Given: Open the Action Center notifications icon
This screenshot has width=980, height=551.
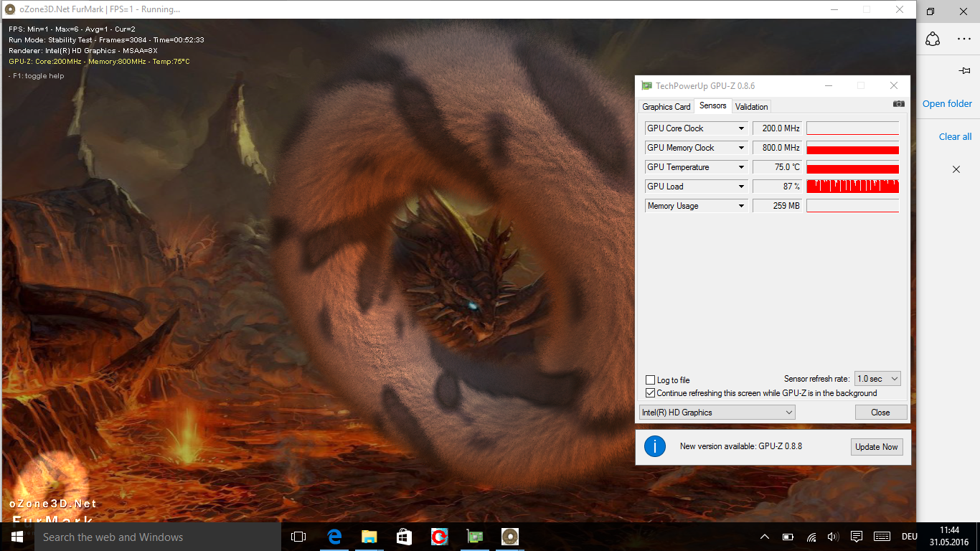Looking at the screenshot, I should [x=856, y=537].
